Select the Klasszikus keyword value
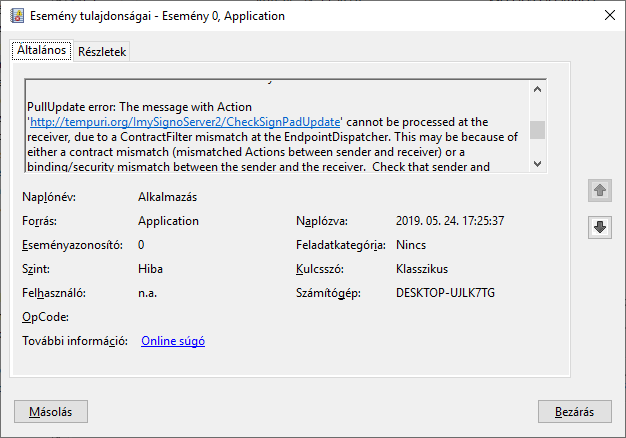The height and width of the screenshot is (438, 626). [x=422, y=269]
